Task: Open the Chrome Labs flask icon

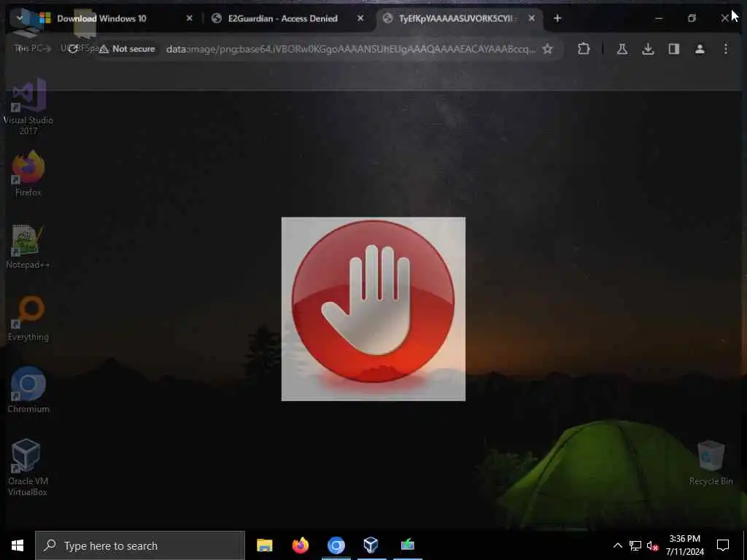Action: [x=622, y=49]
